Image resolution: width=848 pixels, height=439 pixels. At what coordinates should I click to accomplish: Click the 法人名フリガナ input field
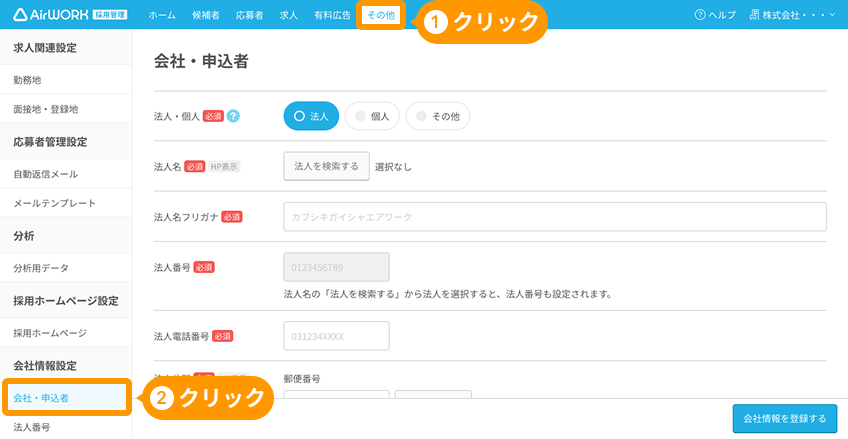555,217
